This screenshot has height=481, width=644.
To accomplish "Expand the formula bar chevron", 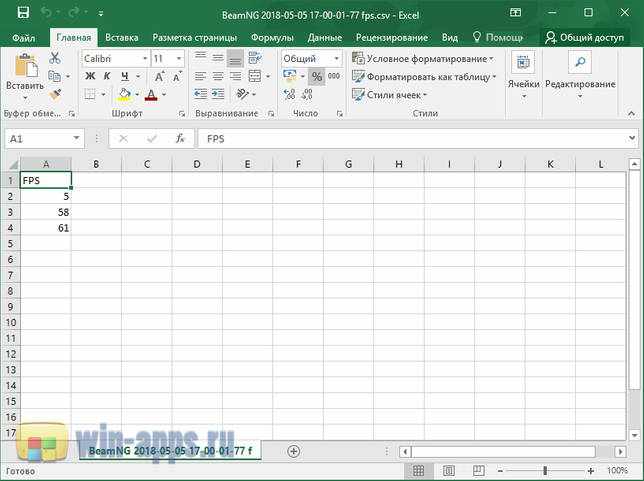I will pos(632,138).
